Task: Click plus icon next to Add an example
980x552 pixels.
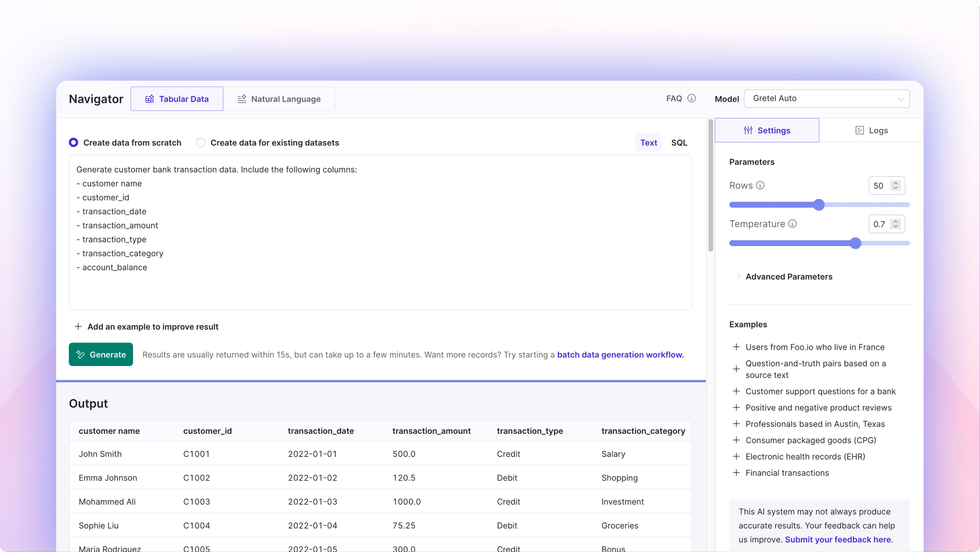Action: coord(78,327)
